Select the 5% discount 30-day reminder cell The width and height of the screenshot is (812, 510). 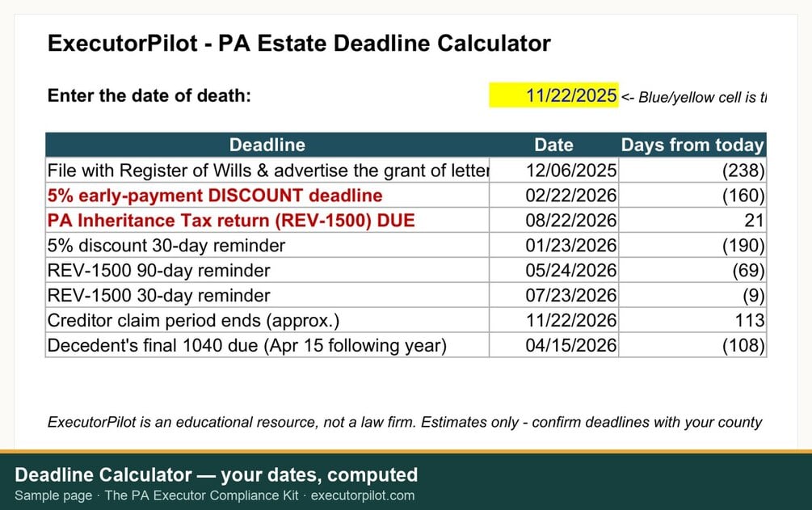(x=267, y=245)
